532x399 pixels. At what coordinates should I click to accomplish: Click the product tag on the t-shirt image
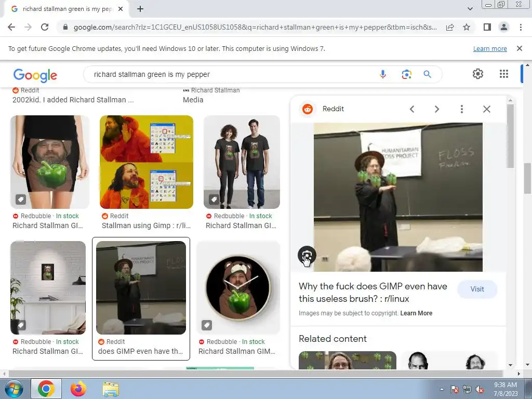click(214, 199)
